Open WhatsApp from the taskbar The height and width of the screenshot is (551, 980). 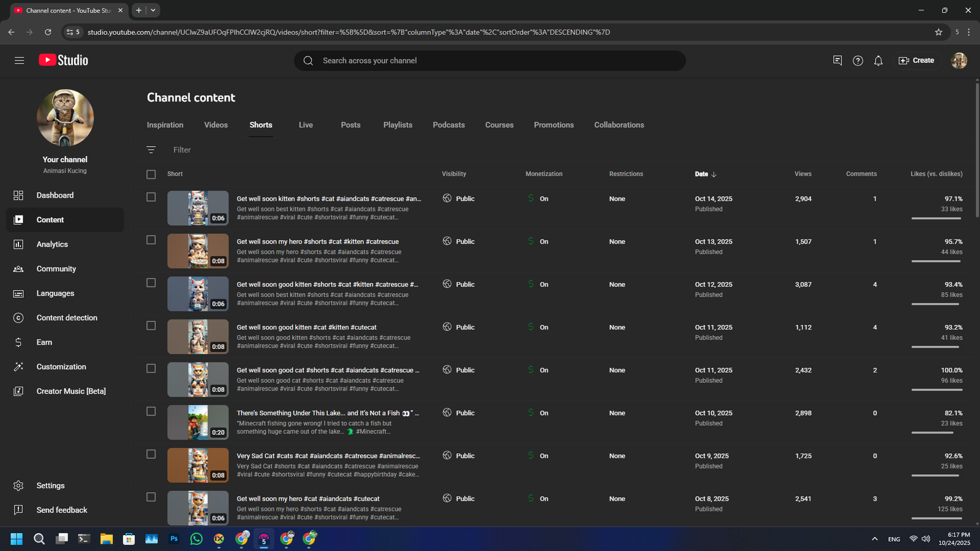(196, 539)
